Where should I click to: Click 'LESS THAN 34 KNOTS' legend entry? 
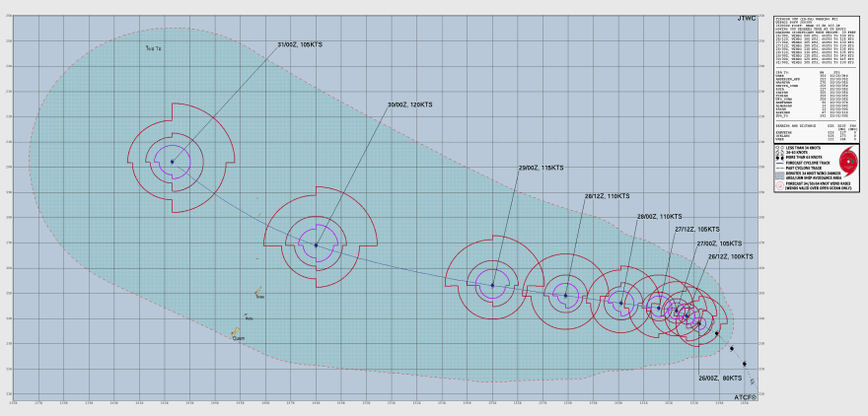(803, 148)
